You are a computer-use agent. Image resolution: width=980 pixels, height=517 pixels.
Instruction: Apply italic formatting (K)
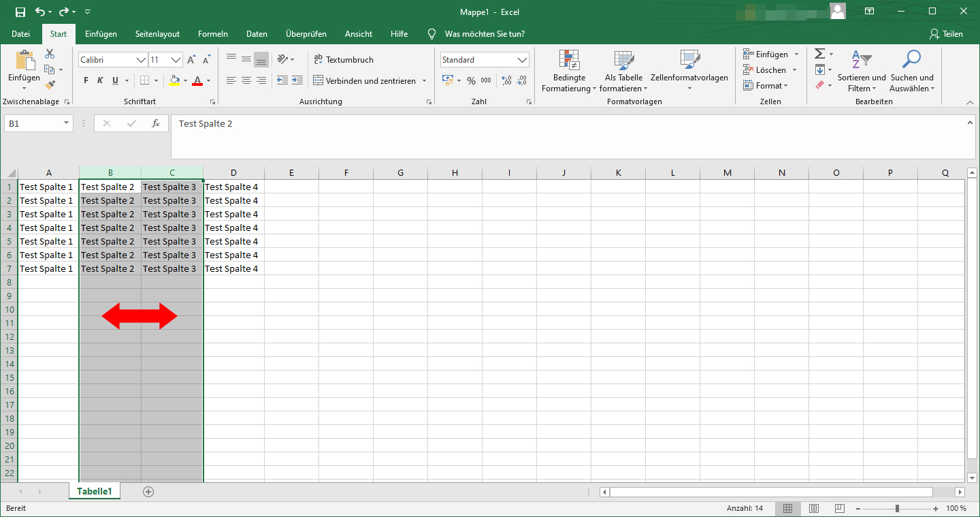click(99, 80)
